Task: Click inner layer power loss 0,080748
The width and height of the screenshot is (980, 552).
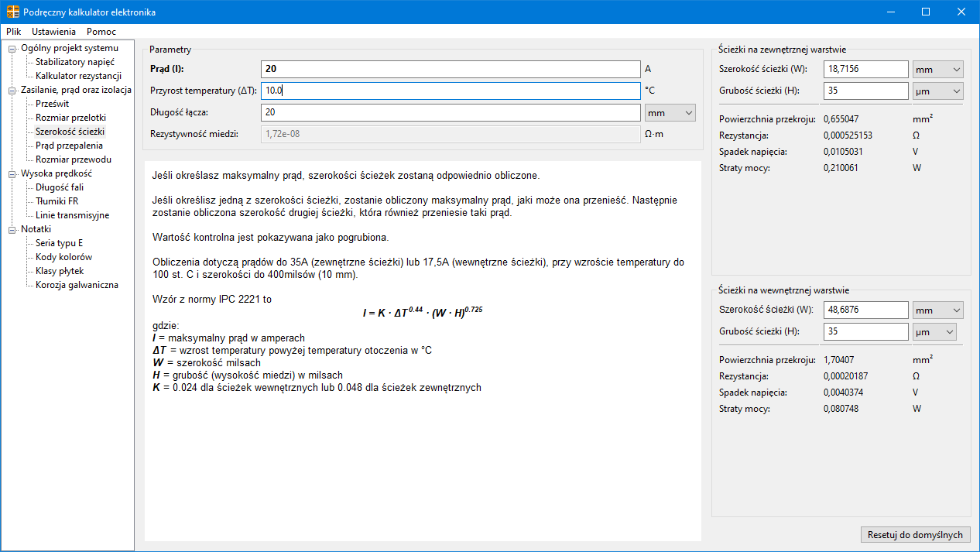Action: tap(841, 409)
